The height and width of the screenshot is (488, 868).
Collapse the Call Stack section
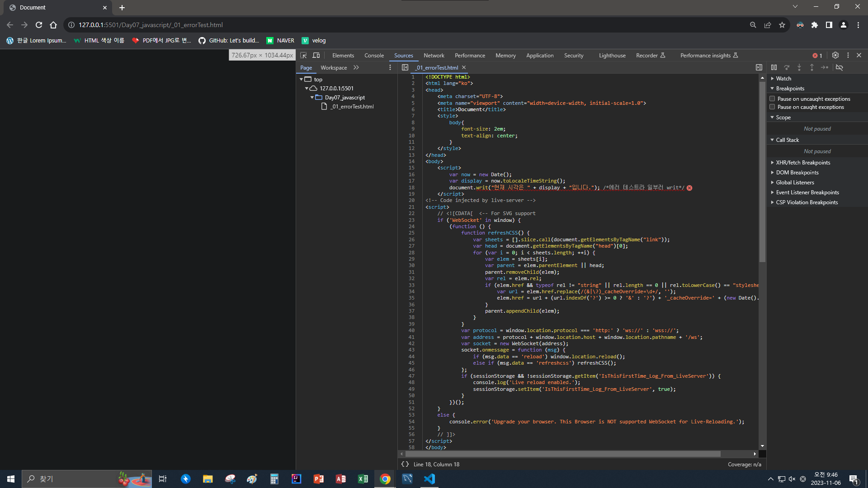787,140
